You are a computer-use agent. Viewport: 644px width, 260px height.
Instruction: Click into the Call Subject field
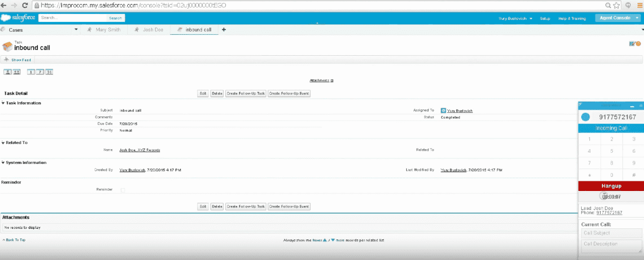click(611, 233)
